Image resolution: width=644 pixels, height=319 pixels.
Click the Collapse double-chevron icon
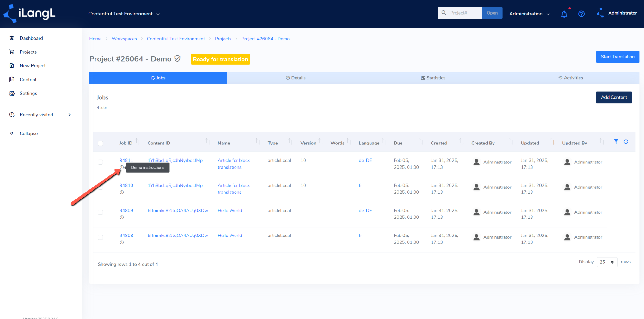[x=12, y=133]
